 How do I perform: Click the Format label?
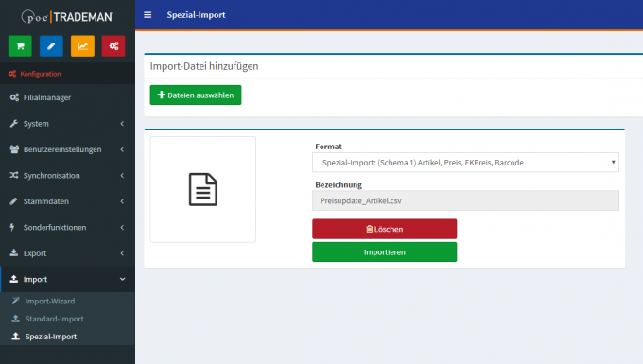tap(328, 147)
